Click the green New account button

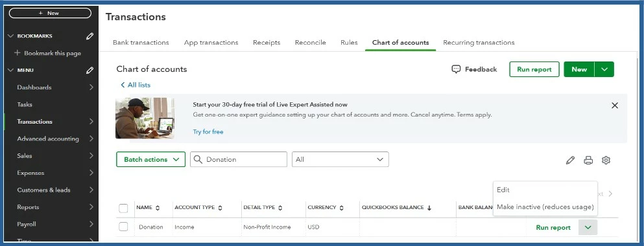point(579,69)
